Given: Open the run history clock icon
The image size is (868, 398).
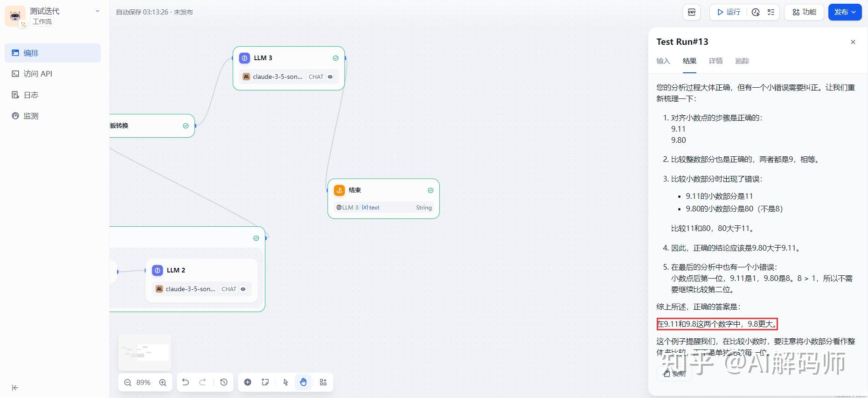Looking at the screenshot, I should 756,12.
